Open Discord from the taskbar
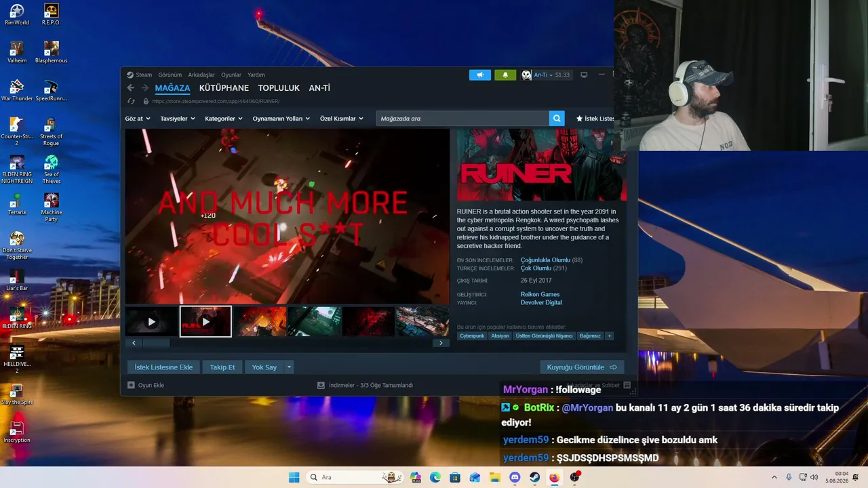The height and width of the screenshot is (488, 868). (515, 477)
